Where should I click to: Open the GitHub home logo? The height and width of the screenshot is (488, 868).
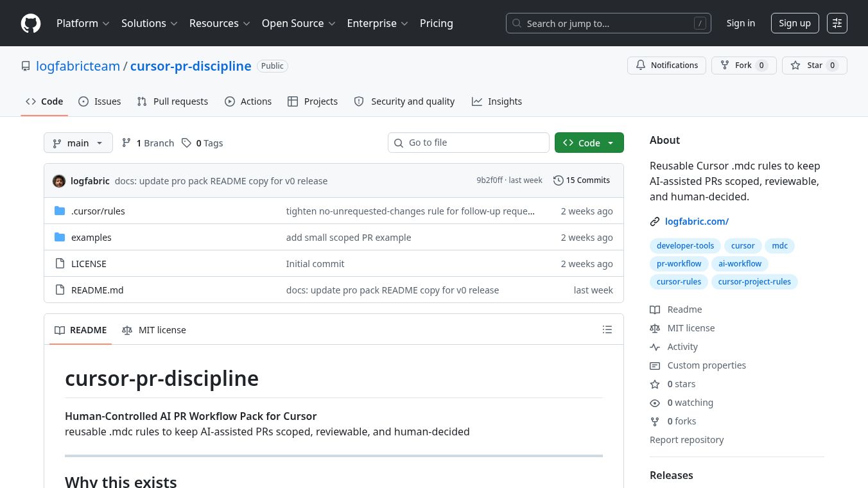[31, 23]
